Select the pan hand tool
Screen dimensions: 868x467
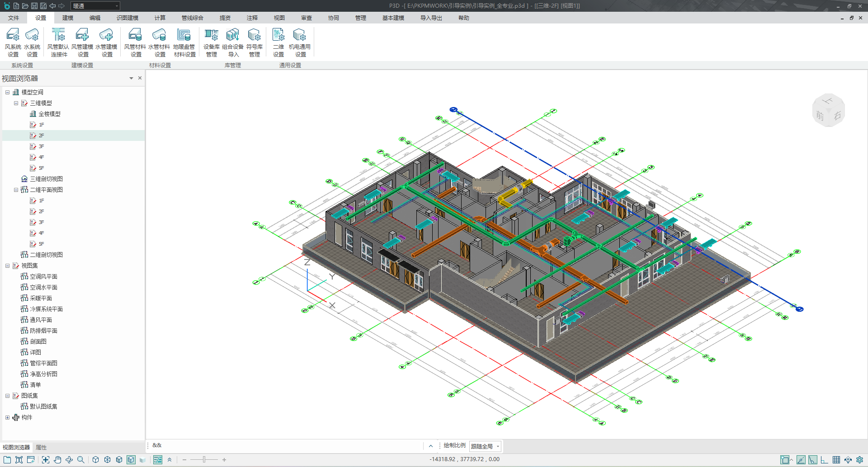pos(57,460)
